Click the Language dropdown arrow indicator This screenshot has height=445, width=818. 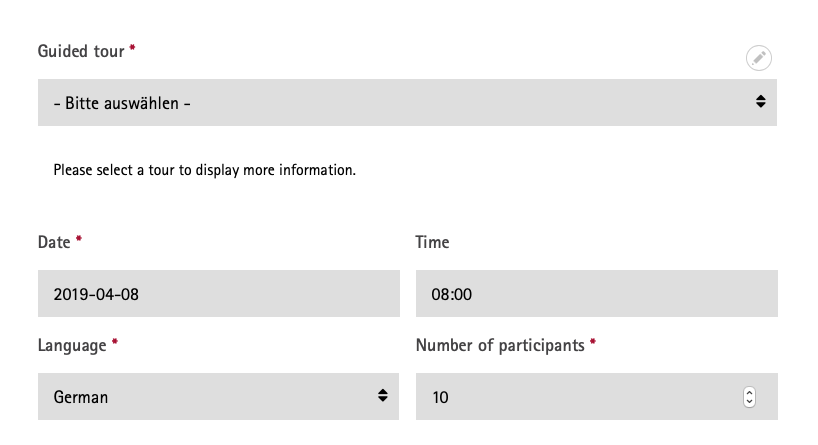click(x=382, y=396)
